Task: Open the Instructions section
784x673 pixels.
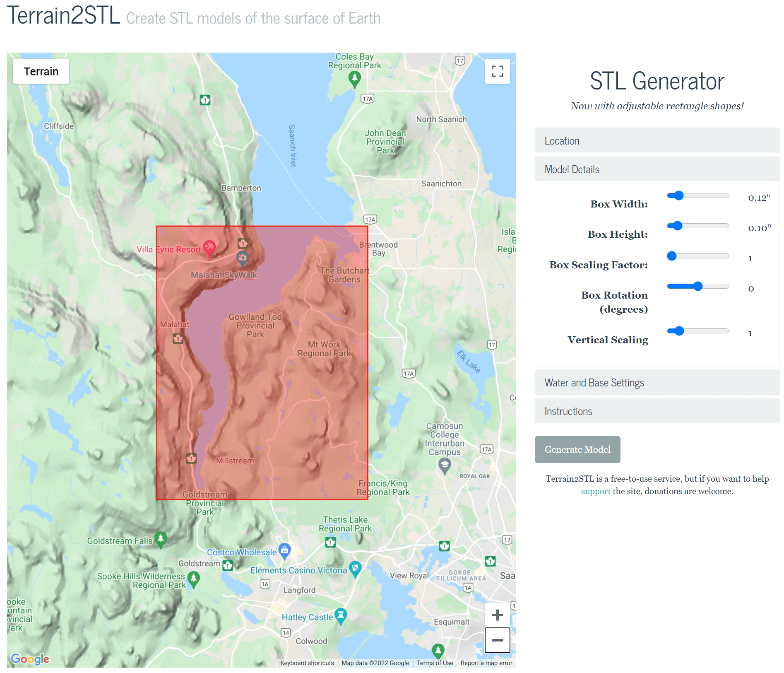Action: coord(657,411)
